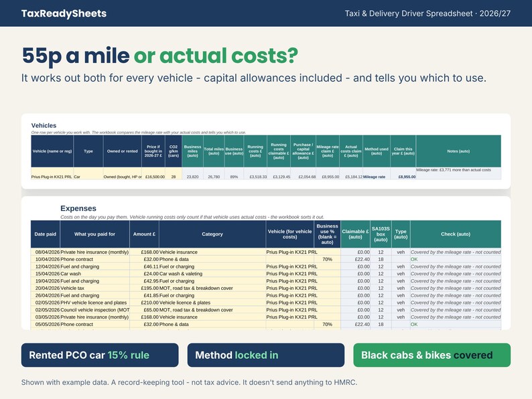Select the 'SA103S box (auto)' column header
Viewport: 532px width, 399px height.
coord(381,234)
